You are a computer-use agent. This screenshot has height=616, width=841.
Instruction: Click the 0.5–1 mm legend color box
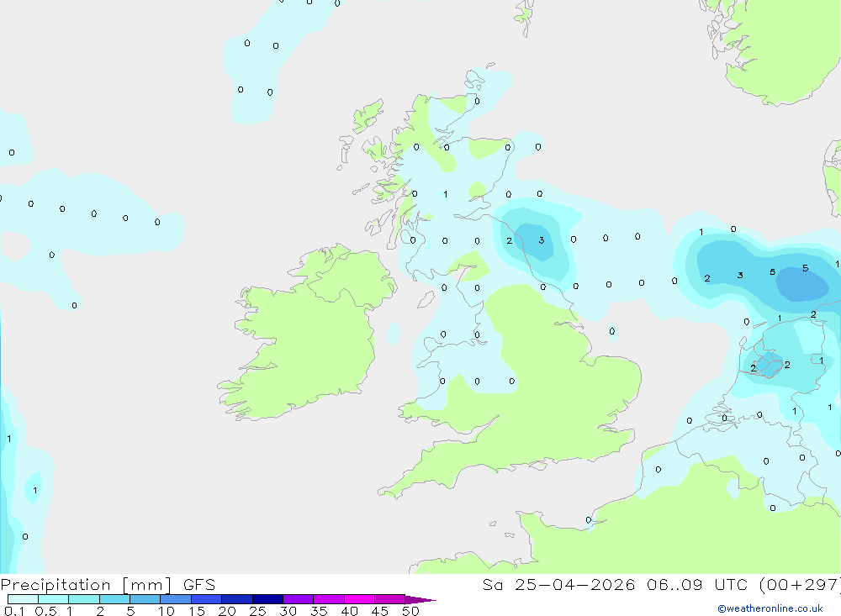pyautogui.click(x=54, y=599)
